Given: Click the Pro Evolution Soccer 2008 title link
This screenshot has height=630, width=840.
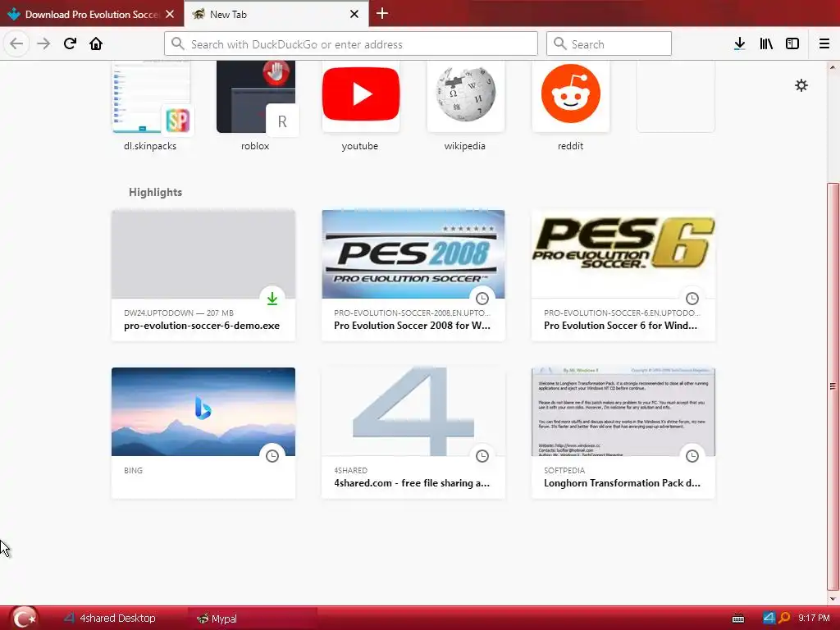Looking at the screenshot, I should click(412, 325).
